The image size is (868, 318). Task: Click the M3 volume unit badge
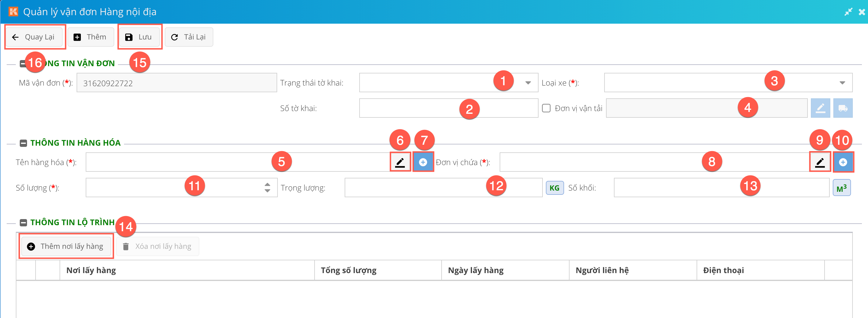(x=841, y=188)
